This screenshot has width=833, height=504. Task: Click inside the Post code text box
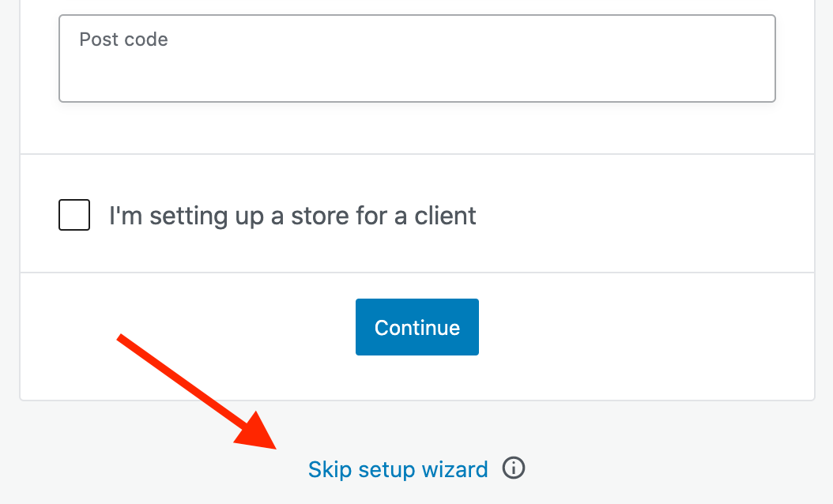tap(416, 67)
